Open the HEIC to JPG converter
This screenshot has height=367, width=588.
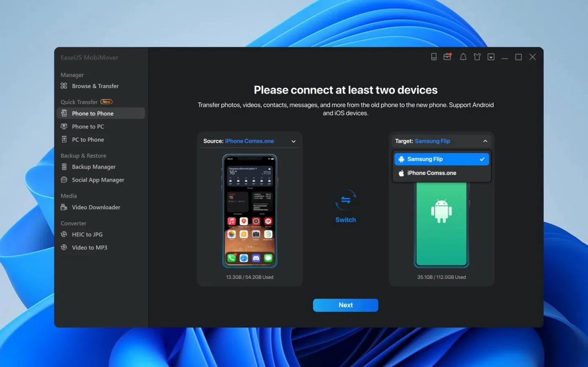[87, 234]
